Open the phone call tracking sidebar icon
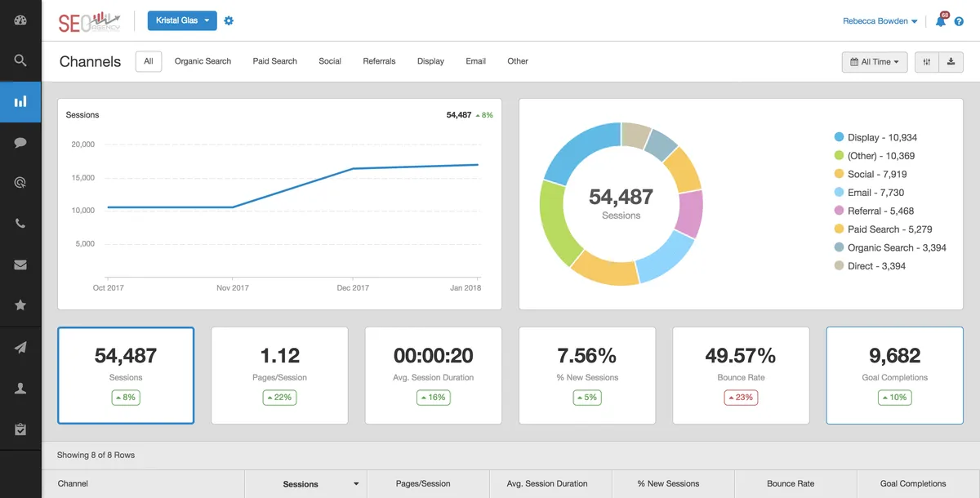The height and width of the screenshot is (498, 980). (20, 224)
